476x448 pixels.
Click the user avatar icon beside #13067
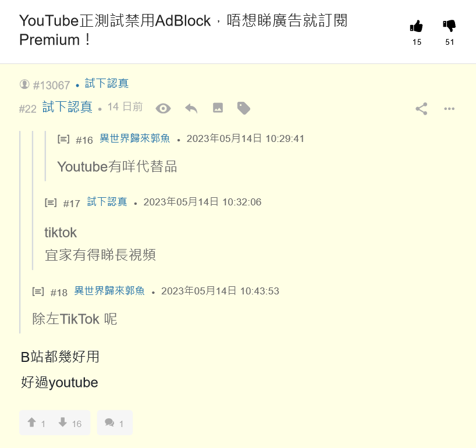tap(24, 84)
